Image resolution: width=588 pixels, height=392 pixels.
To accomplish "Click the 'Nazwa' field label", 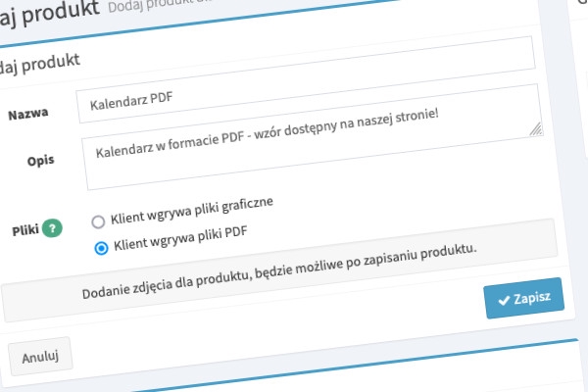I will coord(28,115).
